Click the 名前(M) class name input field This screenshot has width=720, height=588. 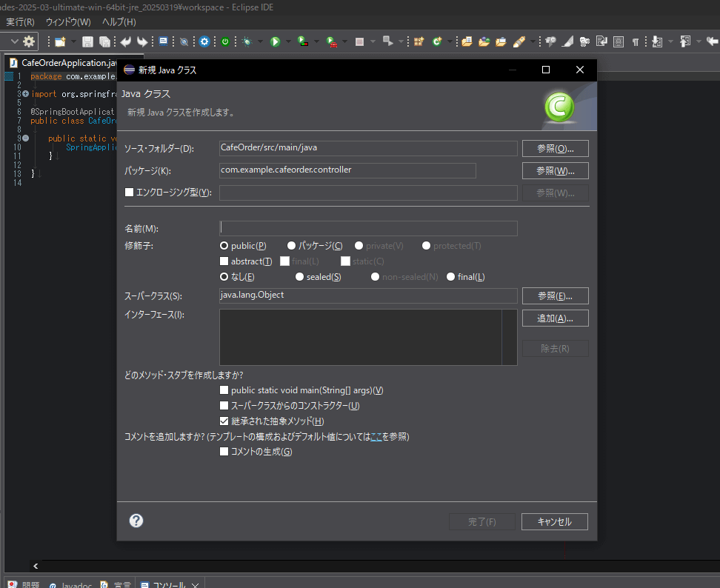pyautogui.click(x=368, y=228)
